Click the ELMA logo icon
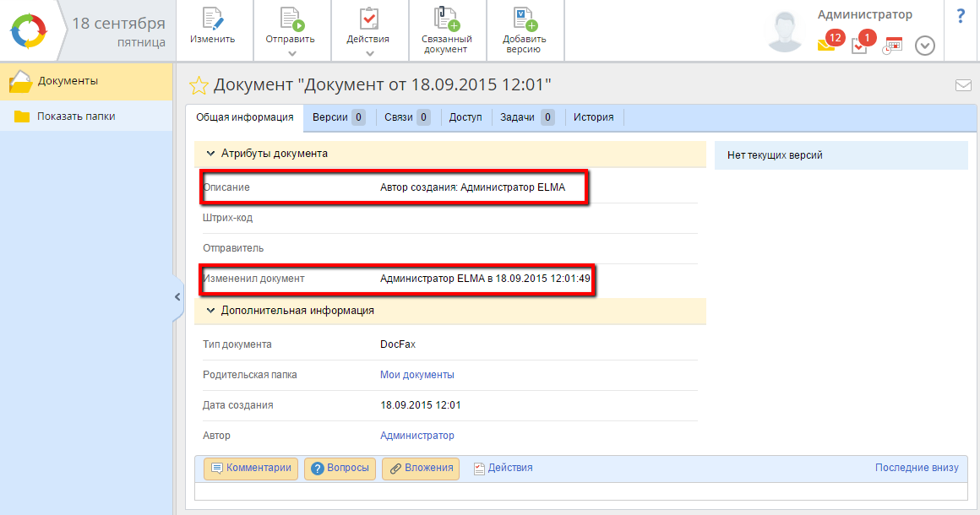This screenshot has width=980, height=515. pos(30,31)
